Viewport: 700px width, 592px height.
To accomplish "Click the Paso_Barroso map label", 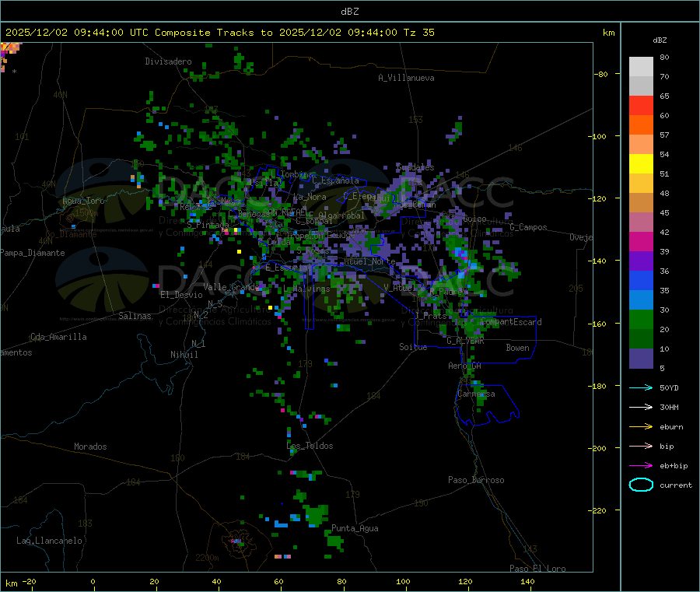I will 476,480.
